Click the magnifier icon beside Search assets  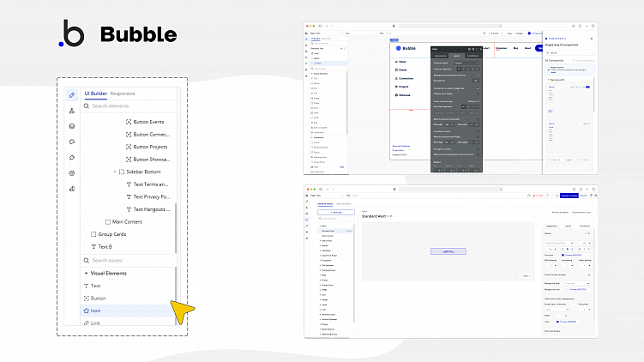87,261
